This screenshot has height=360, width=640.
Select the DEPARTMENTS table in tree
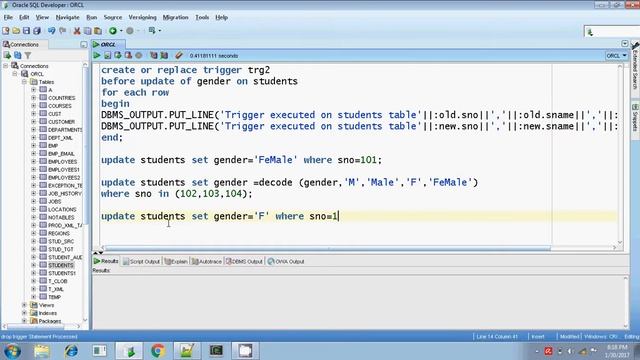[65, 130]
